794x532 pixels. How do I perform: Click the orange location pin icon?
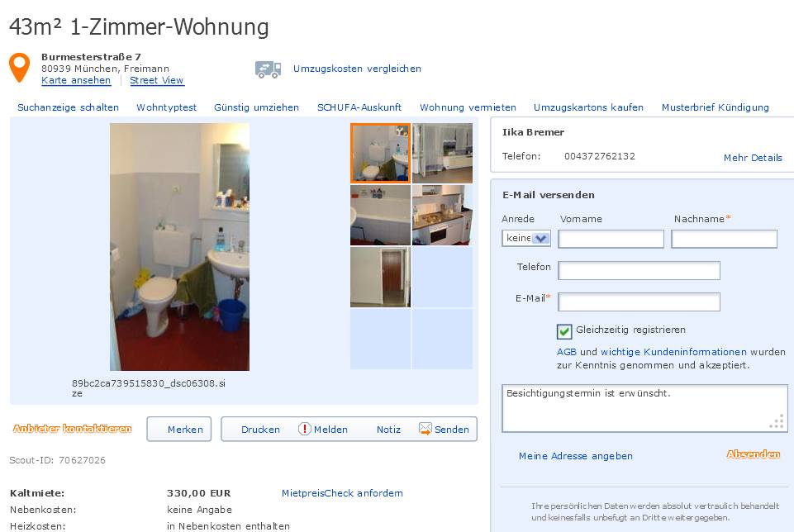19,67
